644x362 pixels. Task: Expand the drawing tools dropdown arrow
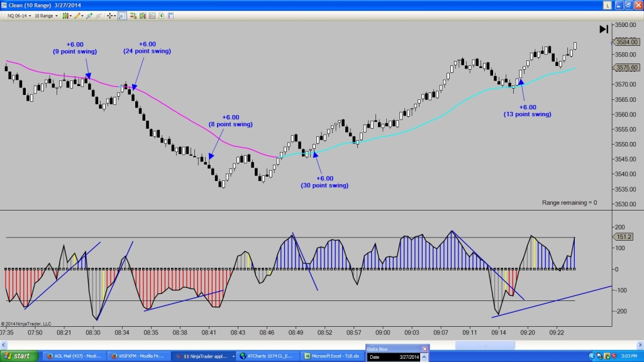(82, 16)
